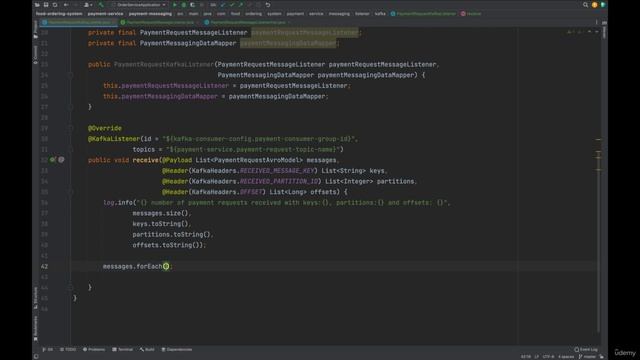Start debugging with the green bug icon

click(184, 5)
